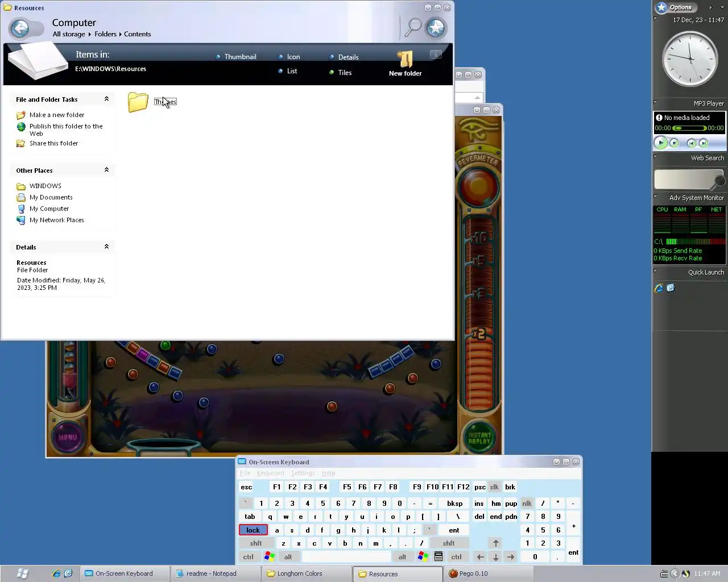
Task: Open the sidebar clock
Action: tap(690, 59)
